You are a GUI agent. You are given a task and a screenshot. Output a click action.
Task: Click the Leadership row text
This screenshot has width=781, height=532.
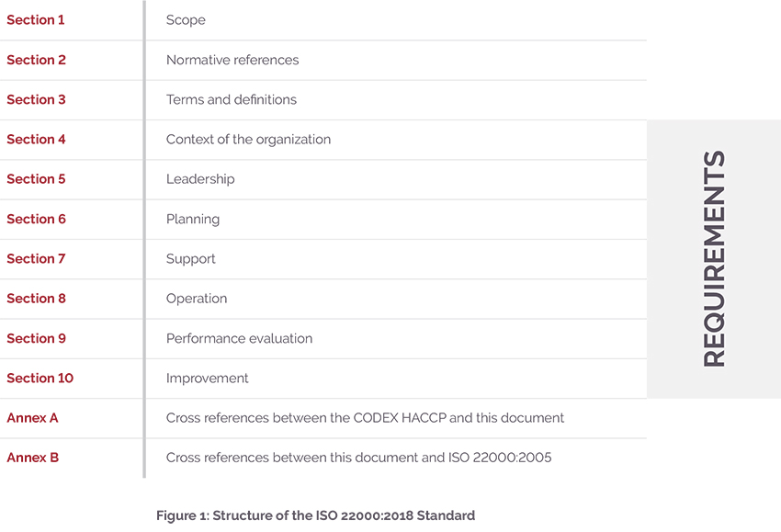click(x=200, y=179)
